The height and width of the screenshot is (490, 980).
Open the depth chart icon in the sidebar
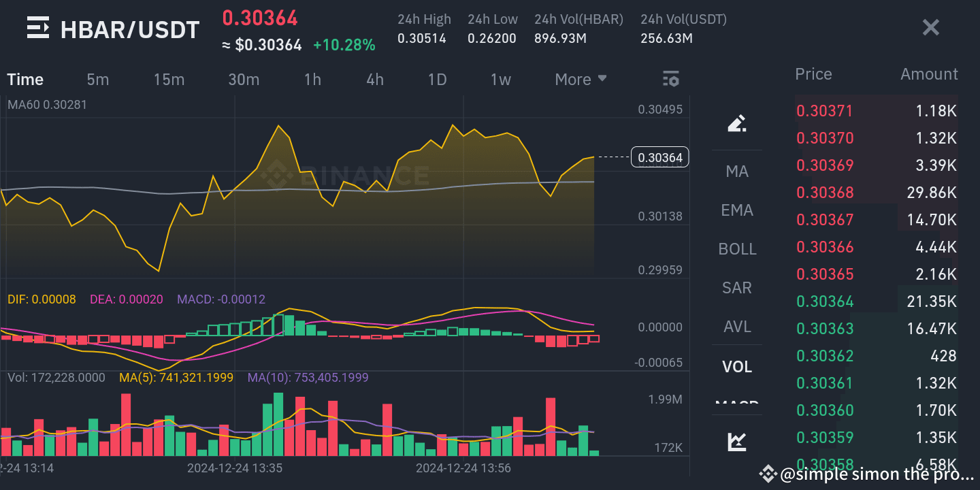737,441
